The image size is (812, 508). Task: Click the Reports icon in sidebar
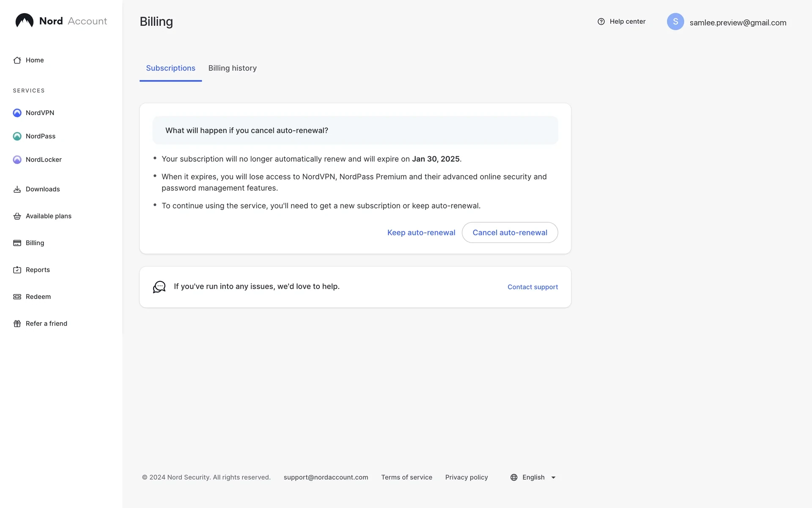coord(17,270)
